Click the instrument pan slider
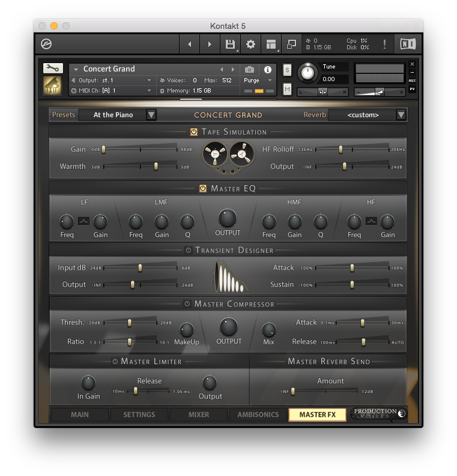 pos(322,92)
